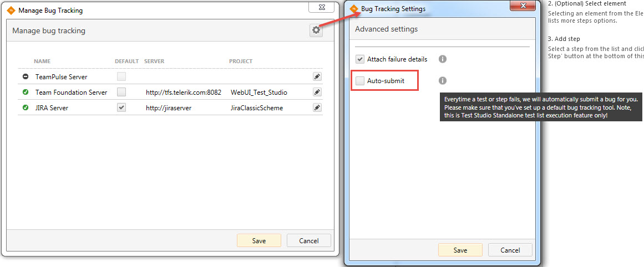Click JIRA Server green status icon
This screenshot has width=644, height=267.
(26, 108)
